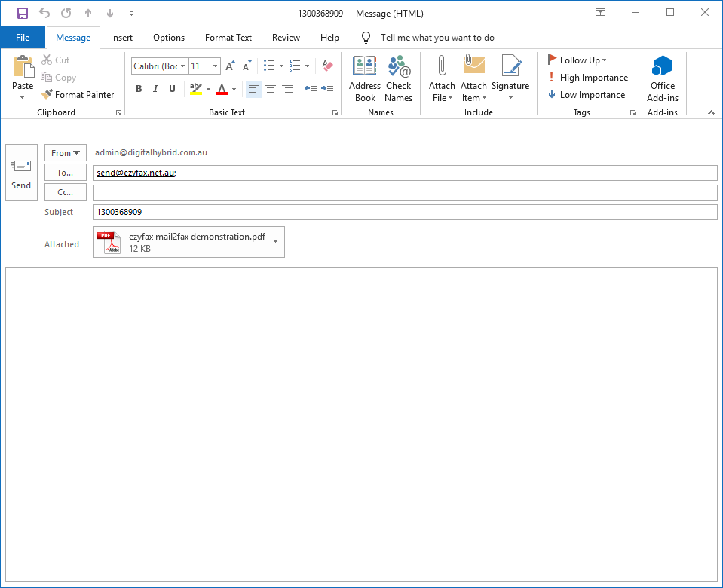Toggle underline formatting
This screenshot has width=723, height=588.
(x=172, y=88)
